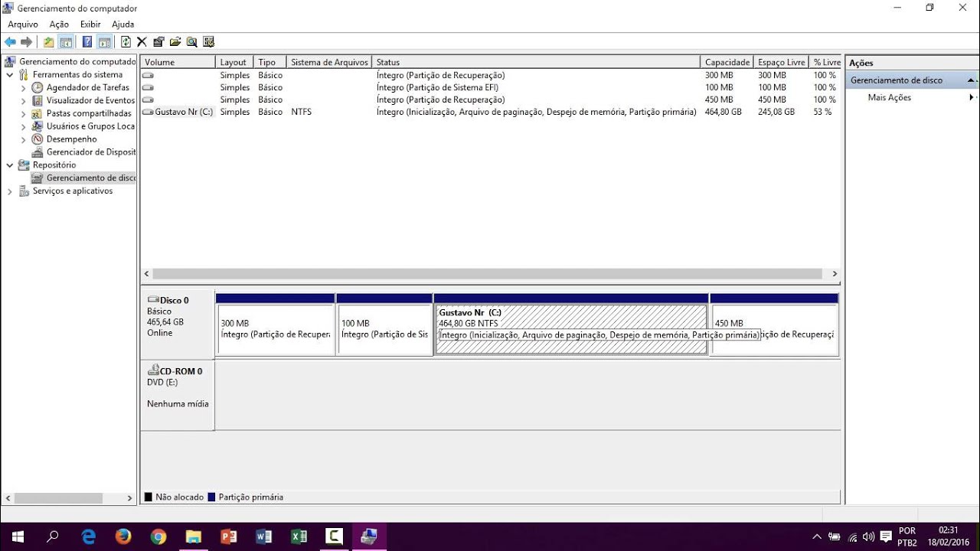Open the Camtasia taskbar icon
The width and height of the screenshot is (980, 551).
click(334, 536)
